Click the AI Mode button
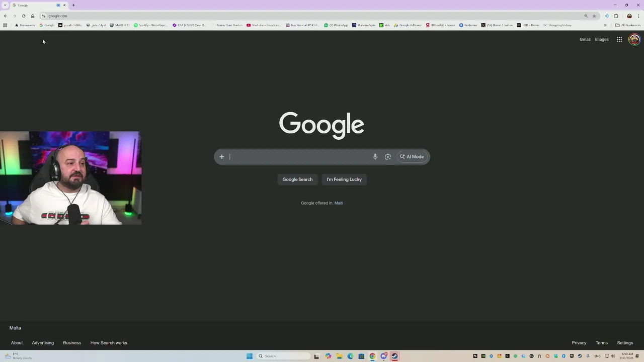This screenshot has height=362, width=644. 412,156
